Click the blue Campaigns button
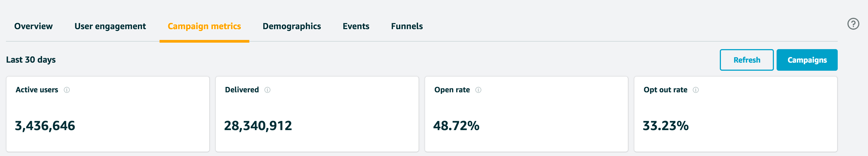Image resolution: width=868 pixels, height=156 pixels. pyautogui.click(x=807, y=60)
